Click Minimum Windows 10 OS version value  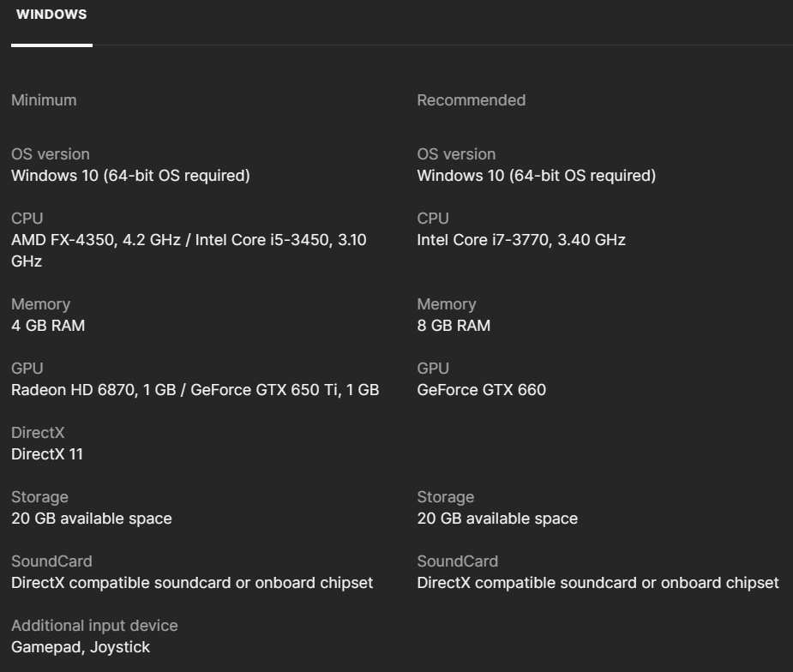pyautogui.click(x=130, y=176)
